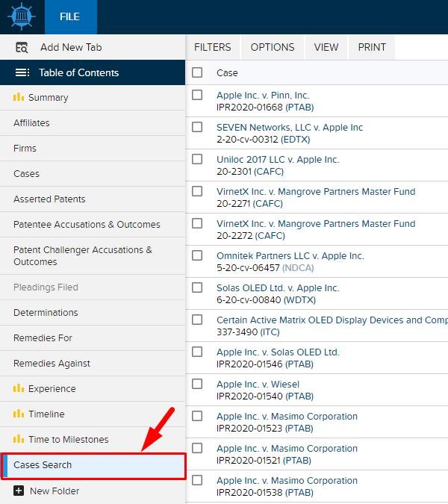The width and height of the screenshot is (448, 504).
Task: Select Remedies For in the sidebar
Action: click(93, 337)
